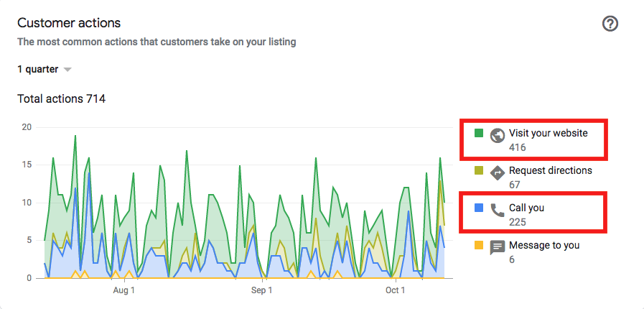Click the Visit your website legend label

click(x=549, y=133)
